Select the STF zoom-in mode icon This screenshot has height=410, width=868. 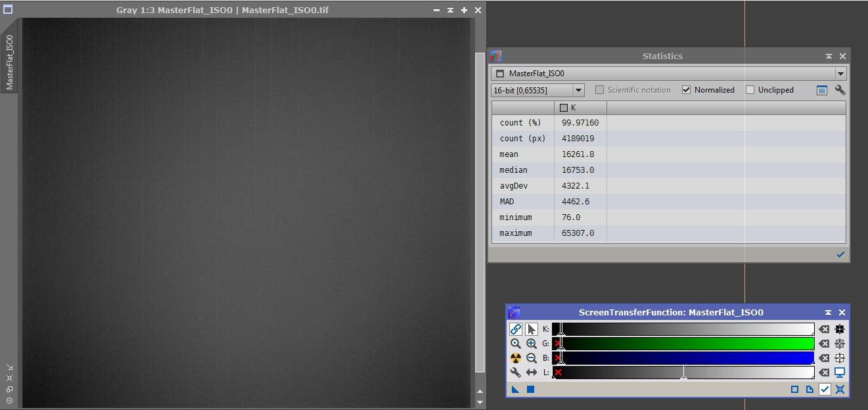click(532, 344)
